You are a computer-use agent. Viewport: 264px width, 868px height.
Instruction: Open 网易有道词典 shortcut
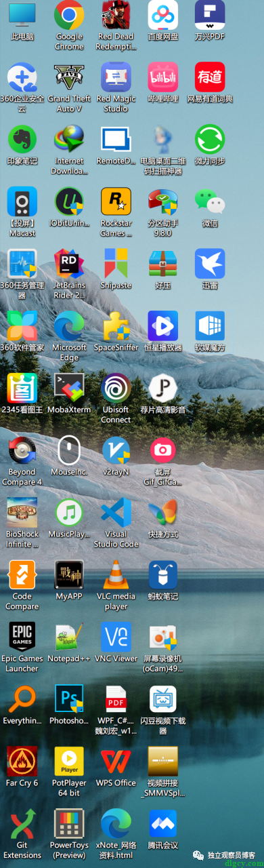pos(210,77)
